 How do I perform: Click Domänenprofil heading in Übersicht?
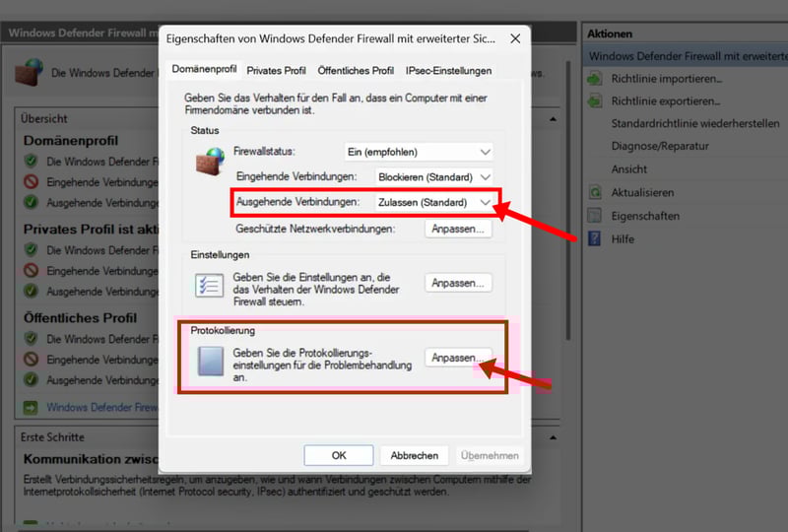coord(70,141)
